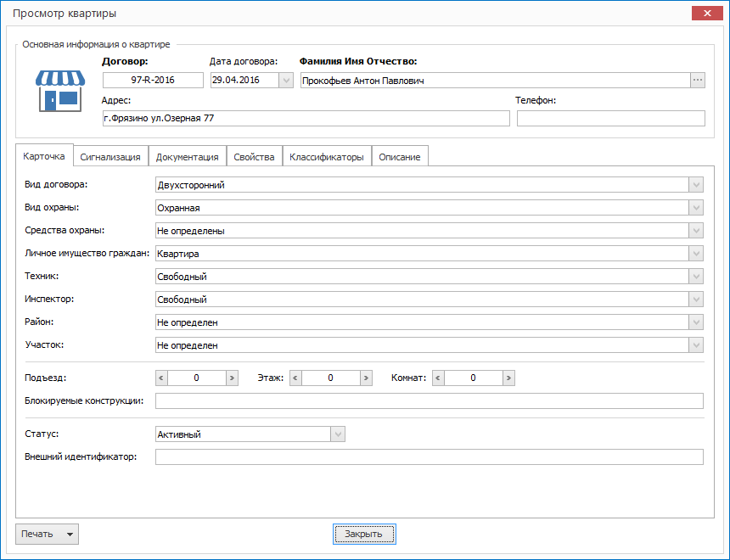Increase the Подъезд value with the right arrow
Image resolution: width=730 pixels, height=560 pixels.
pyautogui.click(x=232, y=378)
